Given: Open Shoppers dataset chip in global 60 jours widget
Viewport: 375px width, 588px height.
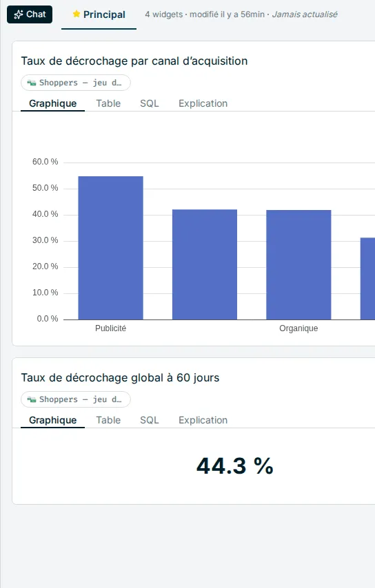Looking at the screenshot, I should click(x=76, y=399).
